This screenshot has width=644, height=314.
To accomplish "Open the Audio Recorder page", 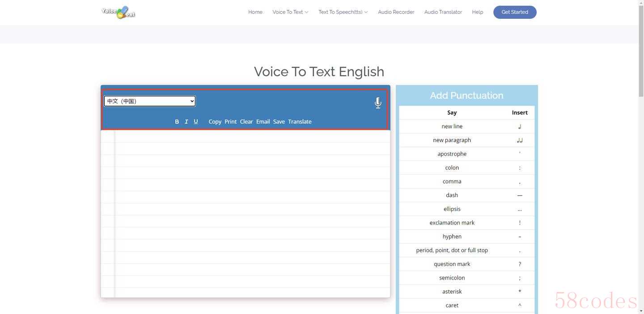I will coord(396,12).
